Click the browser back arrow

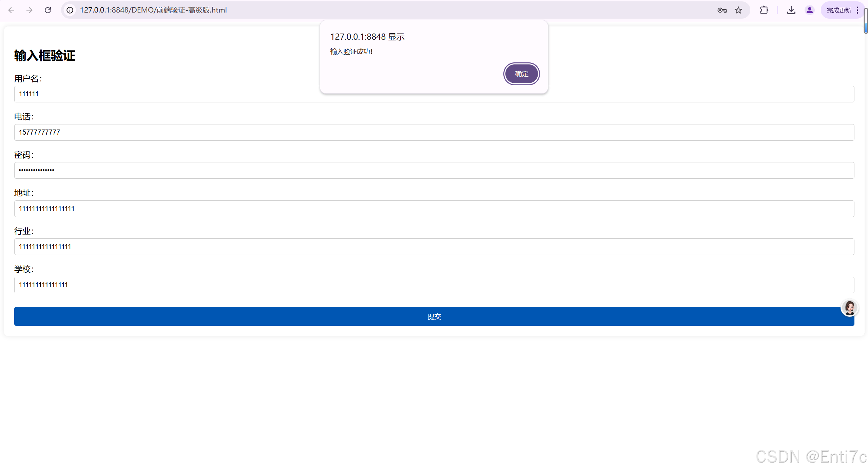[x=11, y=10]
